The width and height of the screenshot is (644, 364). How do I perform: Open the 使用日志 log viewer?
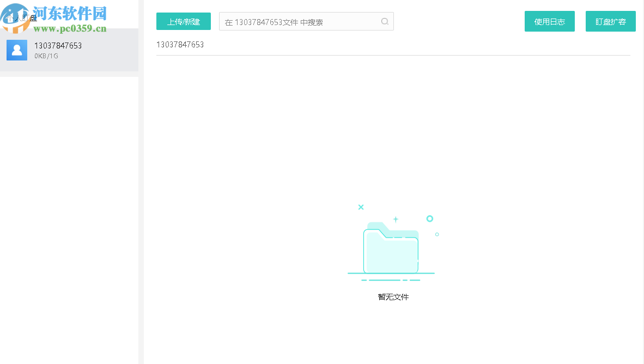click(x=549, y=21)
